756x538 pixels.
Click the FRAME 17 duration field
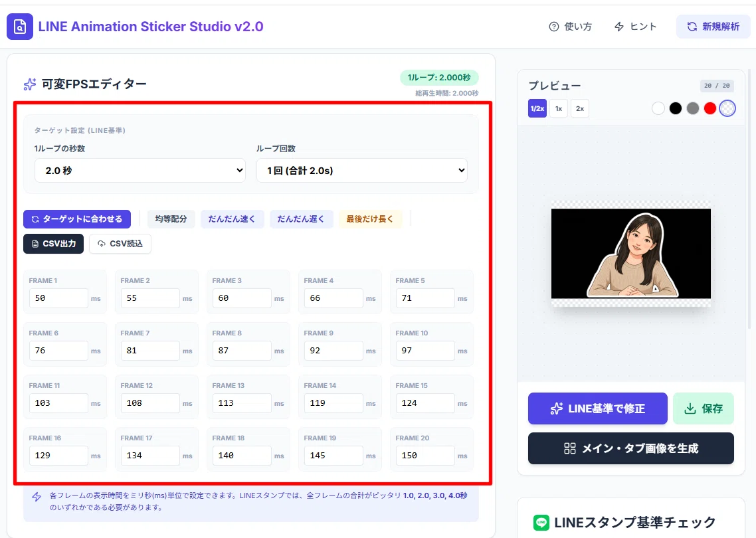point(150,456)
